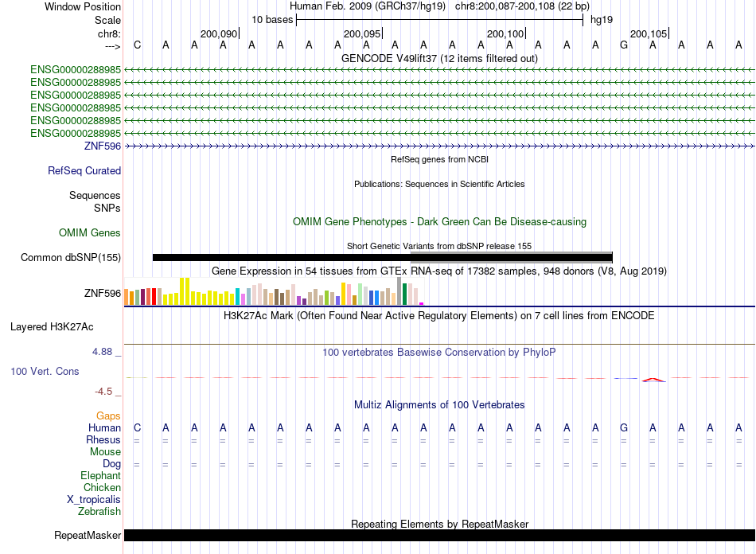
Task: Click 'Repeating Elements by RepeatMasker' title
Action: (x=439, y=524)
